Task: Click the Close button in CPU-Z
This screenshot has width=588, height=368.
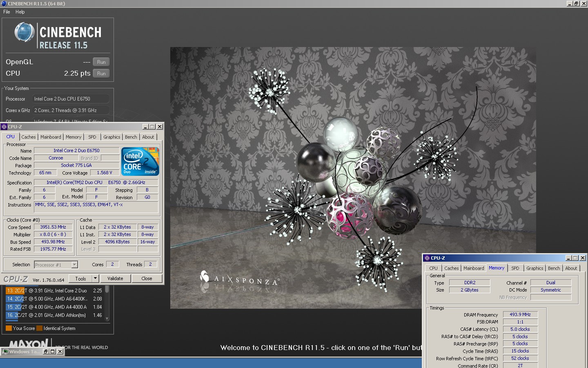Action: coord(147,278)
